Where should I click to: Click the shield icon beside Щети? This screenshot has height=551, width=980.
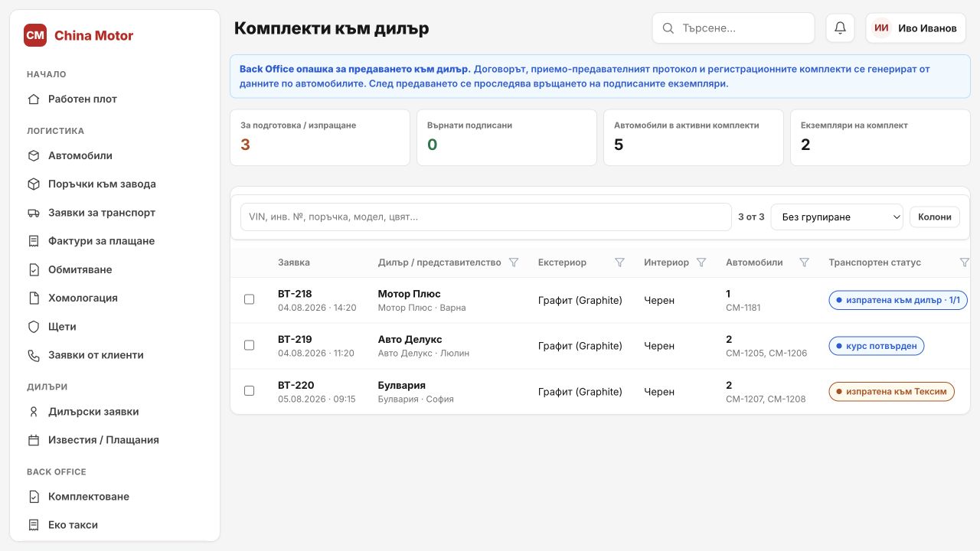pyautogui.click(x=34, y=327)
